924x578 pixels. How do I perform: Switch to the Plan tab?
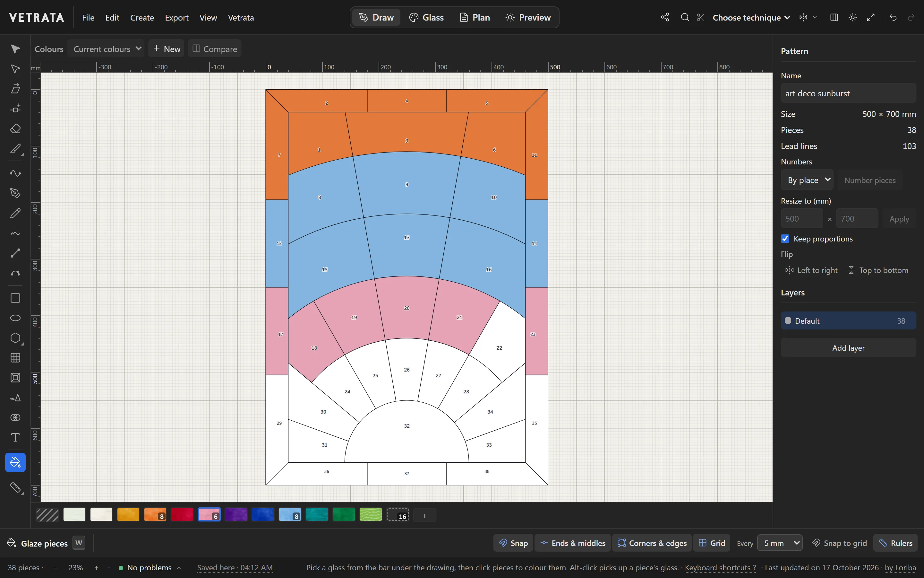click(x=475, y=17)
